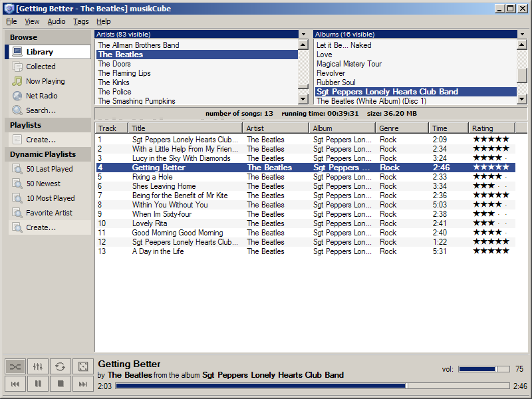The width and height of the screenshot is (532, 399).
Task: Sort by Genre column header
Action: coord(402,128)
